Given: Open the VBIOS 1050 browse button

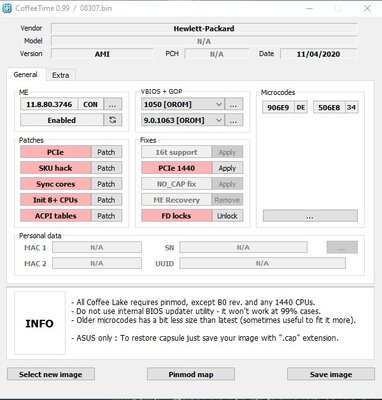Looking at the screenshot, I should (x=233, y=104).
